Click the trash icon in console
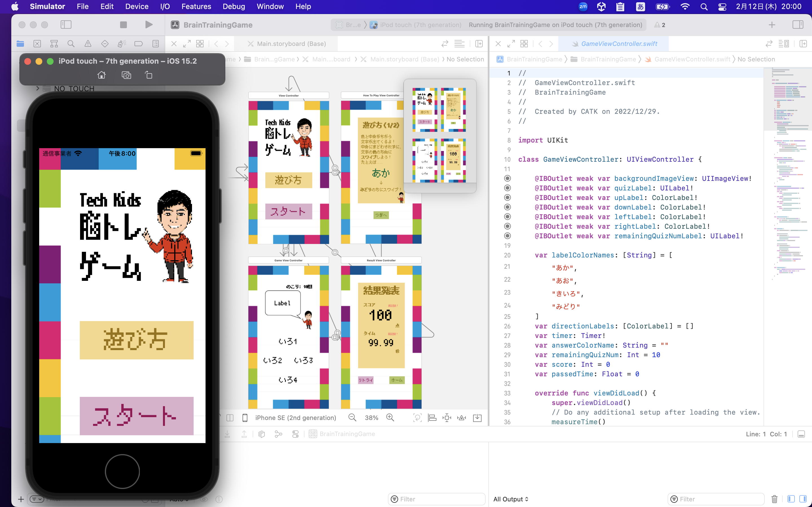Image resolution: width=812 pixels, height=507 pixels. click(774, 499)
